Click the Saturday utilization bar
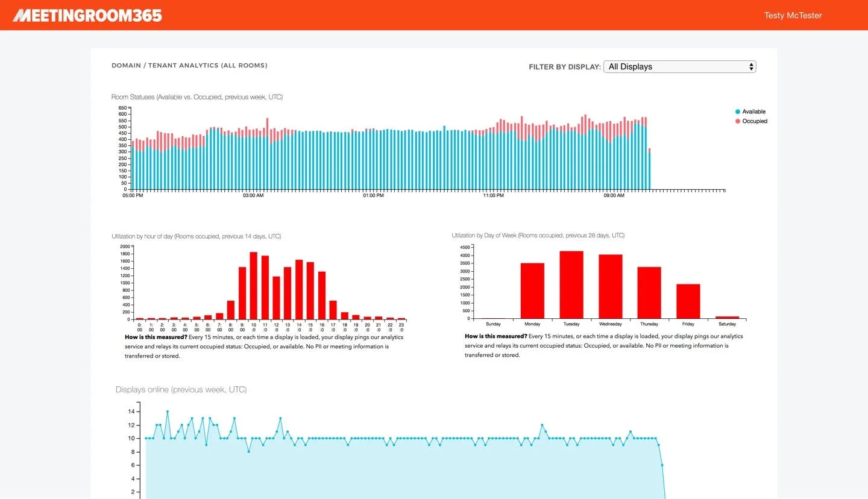This screenshot has width=868, height=499. click(x=728, y=318)
